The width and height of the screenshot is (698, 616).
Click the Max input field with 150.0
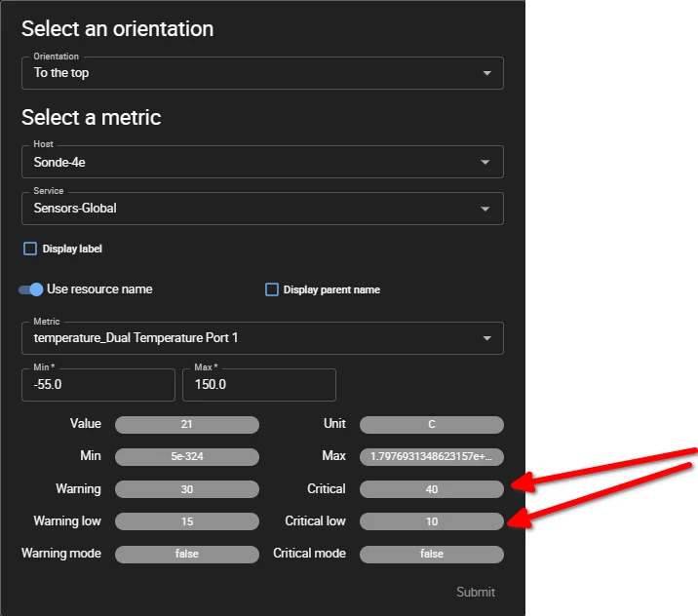point(259,385)
